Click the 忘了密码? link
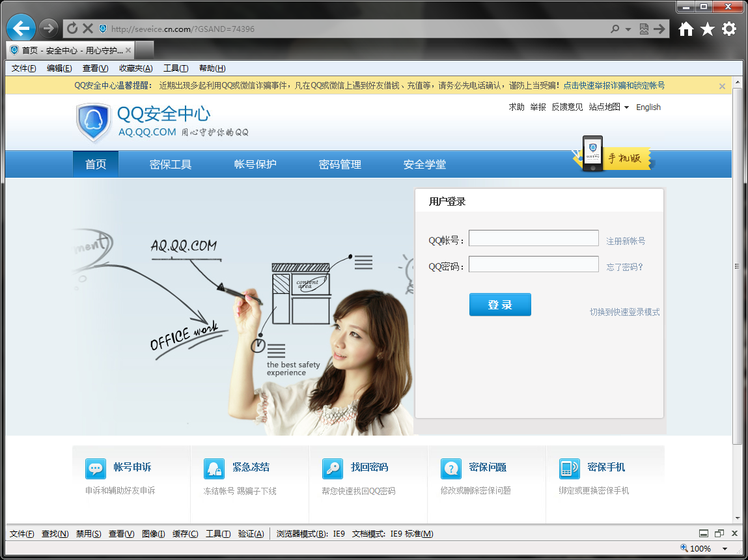The image size is (748, 560). pyautogui.click(x=624, y=267)
